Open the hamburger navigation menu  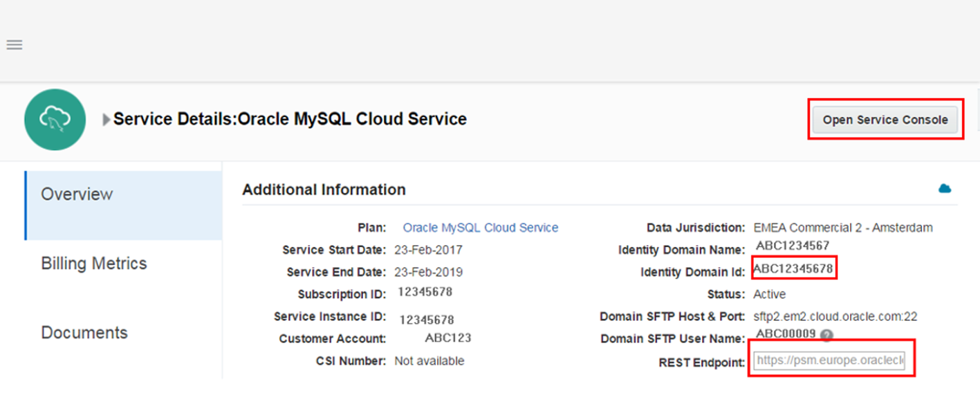click(15, 45)
